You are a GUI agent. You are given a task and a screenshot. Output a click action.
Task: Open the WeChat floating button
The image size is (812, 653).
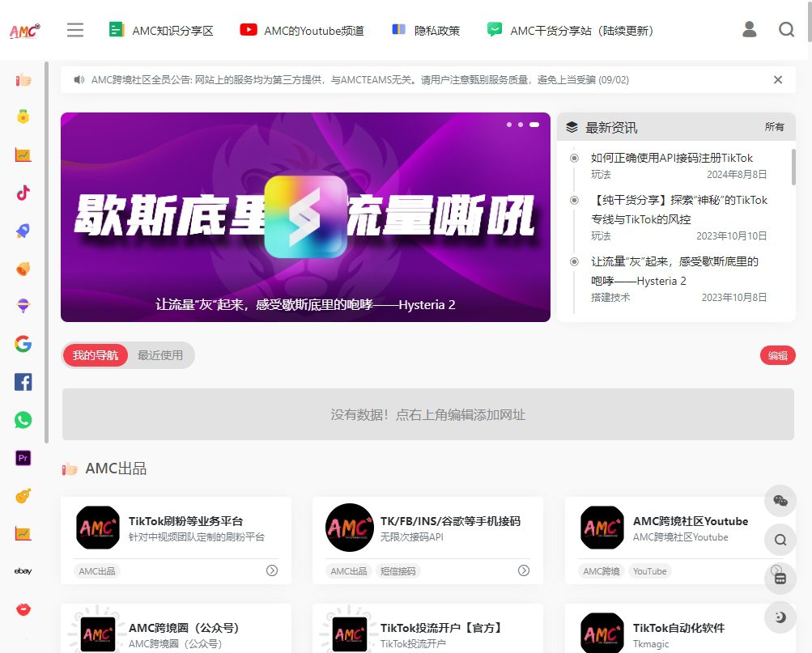[x=780, y=500]
